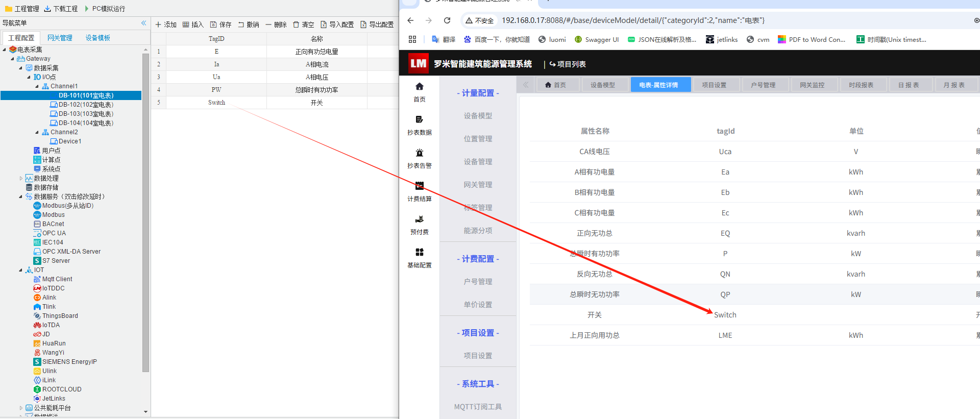
Task: Click 导出配置 in toolbar
Action: (377, 24)
